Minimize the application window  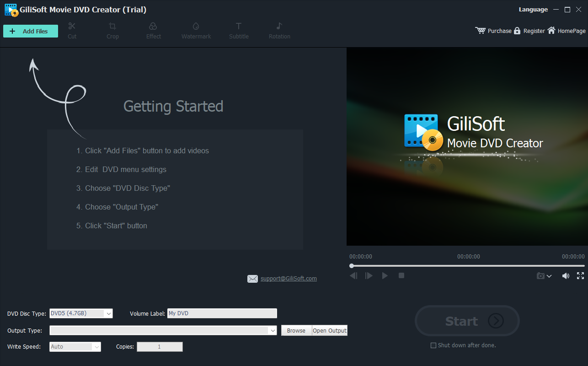pyautogui.click(x=556, y=9)
